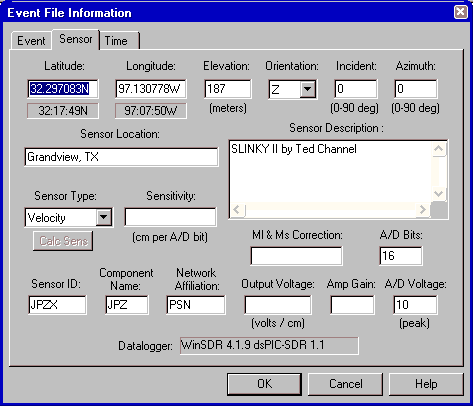
Task: Click the Sensor ID field containing JPZX
Action: point(57,305)
